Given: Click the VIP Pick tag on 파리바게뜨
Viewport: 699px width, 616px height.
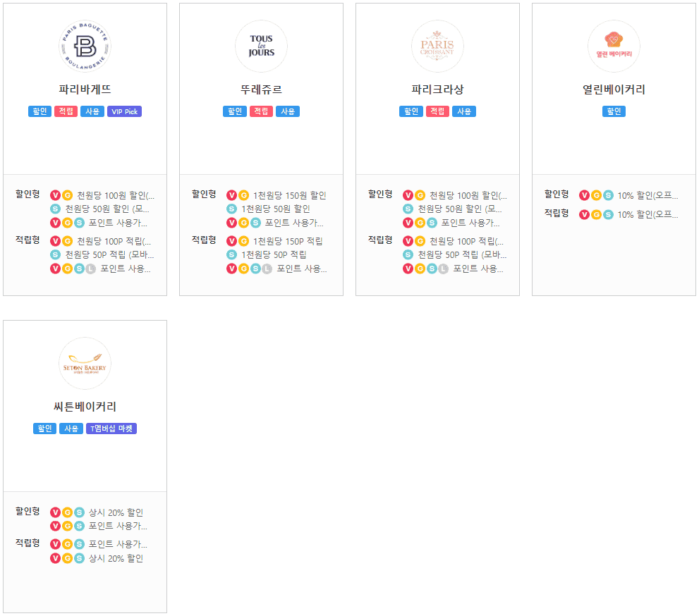Looking at the screenshot, I should (x=124, y=111).
